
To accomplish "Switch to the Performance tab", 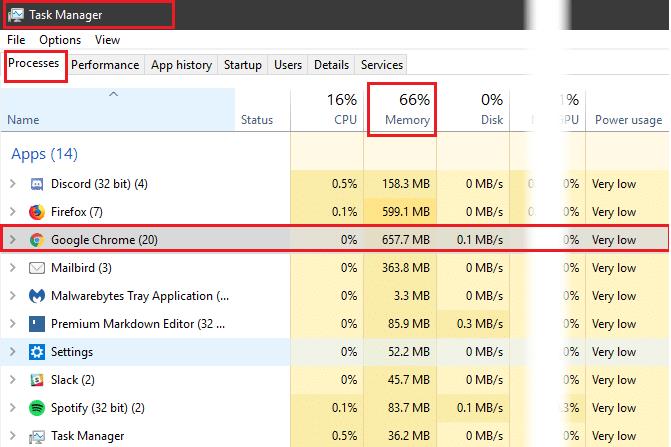I will (x=105, y=65).
